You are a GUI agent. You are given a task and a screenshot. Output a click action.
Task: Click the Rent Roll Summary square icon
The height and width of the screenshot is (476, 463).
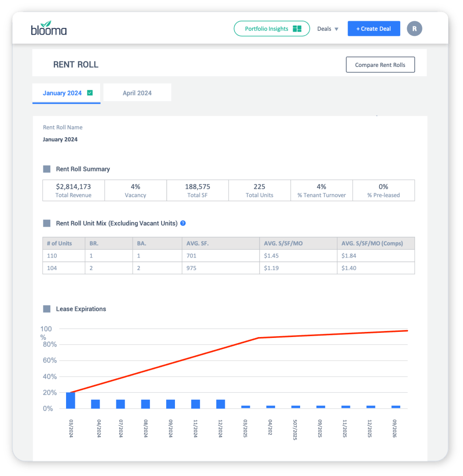click(x=47, y=169)
